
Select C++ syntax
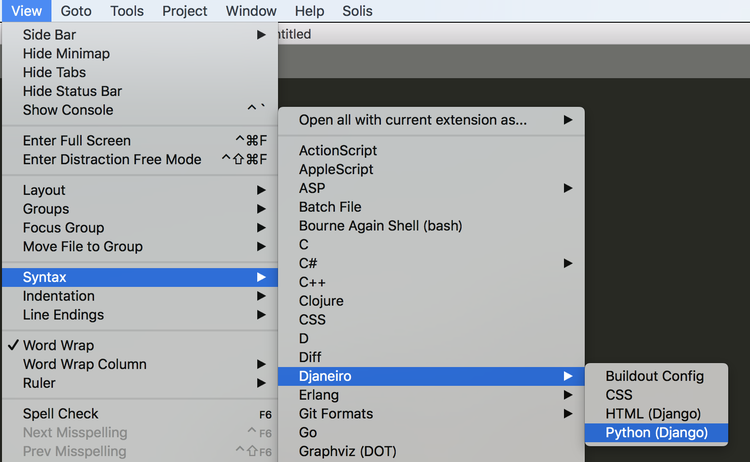pyautogui.click(x=431, y=282)
